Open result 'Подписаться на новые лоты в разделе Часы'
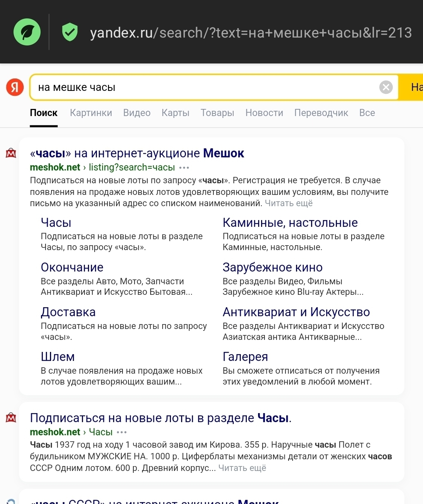423x504 pixels. [x=161, y=418]
